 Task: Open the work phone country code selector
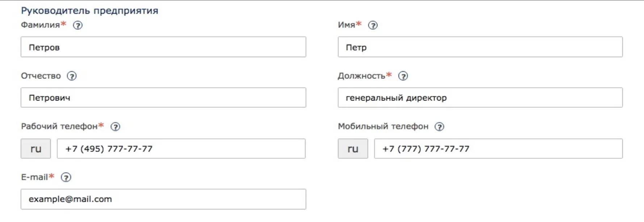pyautogui.click(x=35, y=149)
